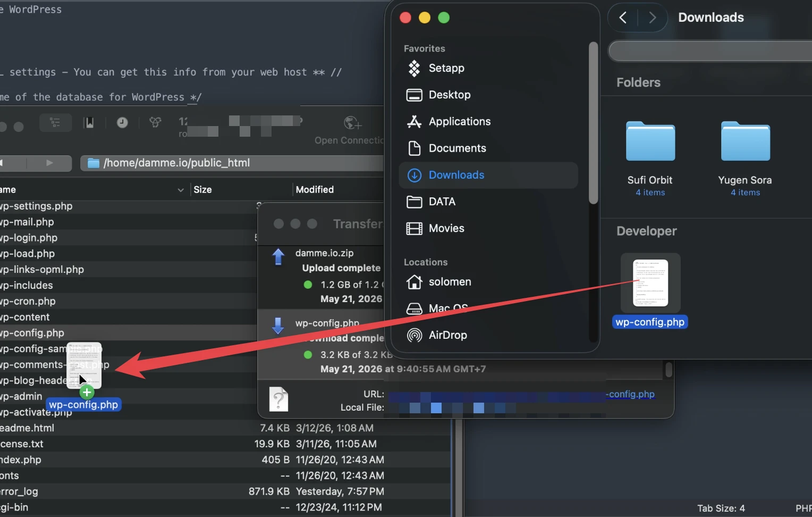
Task: Switch Cyberduck to outline browser view
Action: tap(55, 123)
